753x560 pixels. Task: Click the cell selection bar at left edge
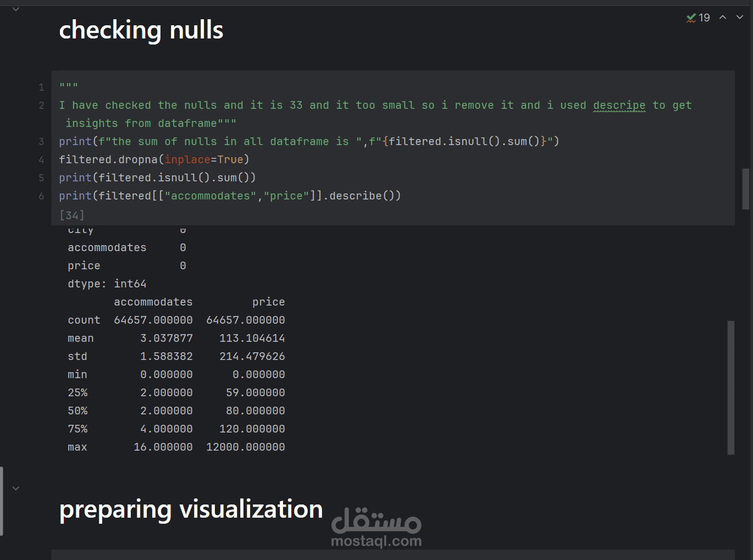tap(2, 501)
